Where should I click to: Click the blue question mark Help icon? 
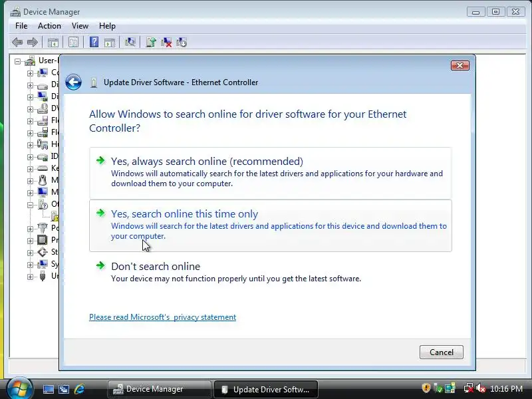click(94, 42)
